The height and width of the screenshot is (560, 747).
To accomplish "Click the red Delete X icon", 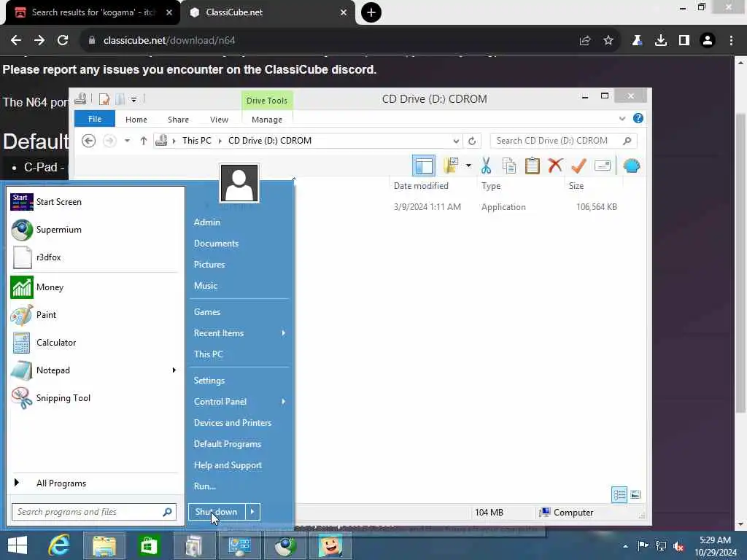I will 555,166.
